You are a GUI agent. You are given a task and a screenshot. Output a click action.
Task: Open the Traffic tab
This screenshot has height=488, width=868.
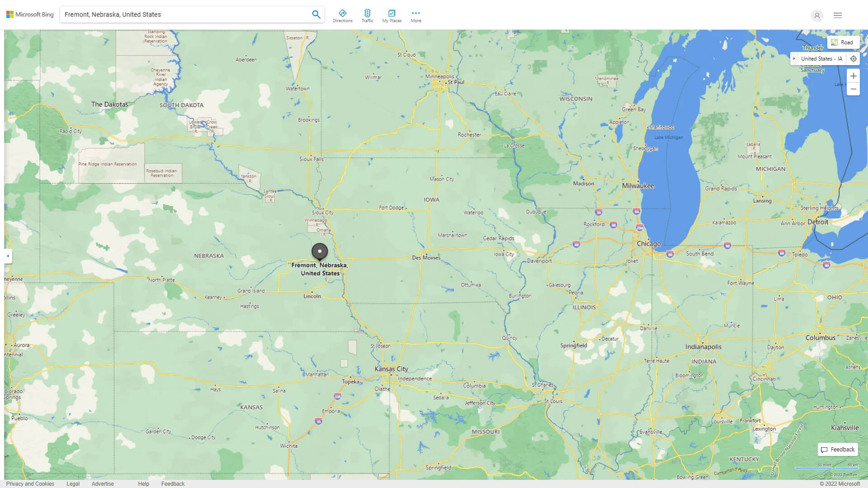367,15
